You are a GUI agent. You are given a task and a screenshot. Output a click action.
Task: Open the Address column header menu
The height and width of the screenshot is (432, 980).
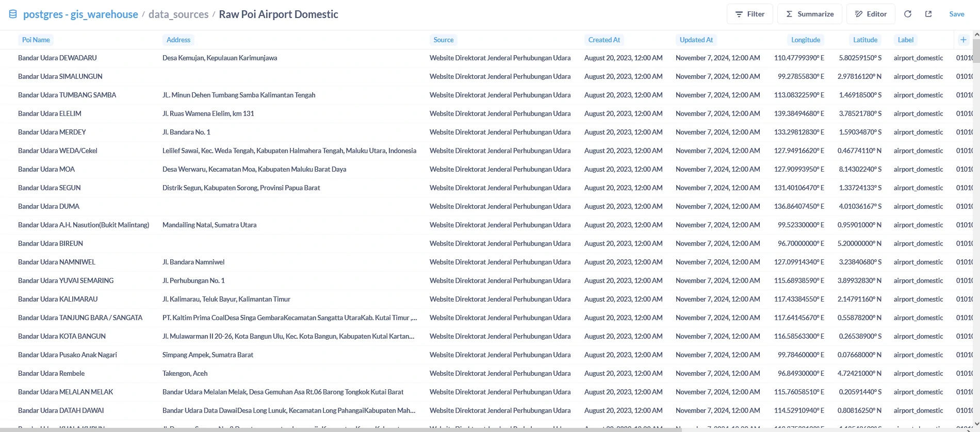178,40
